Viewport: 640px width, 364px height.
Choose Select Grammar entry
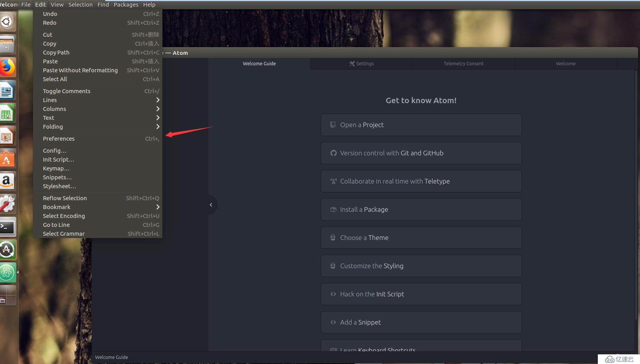point(98,234)
